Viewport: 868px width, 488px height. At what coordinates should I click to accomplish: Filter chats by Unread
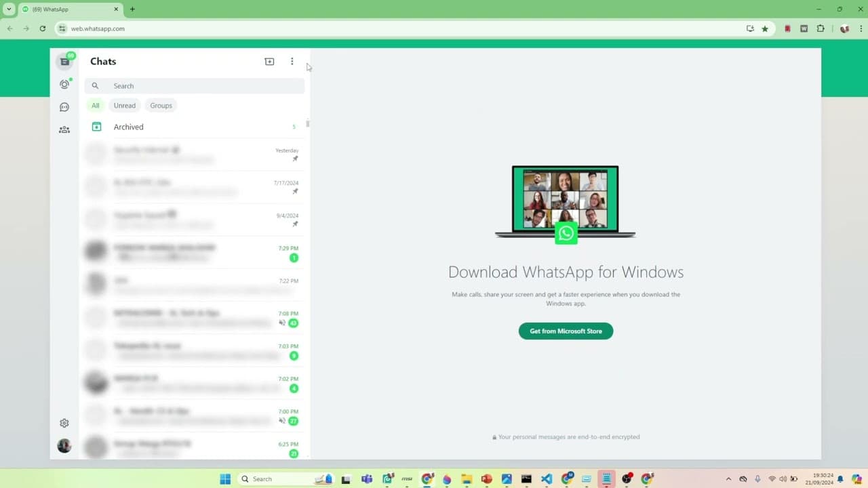[x=125, y=106]
